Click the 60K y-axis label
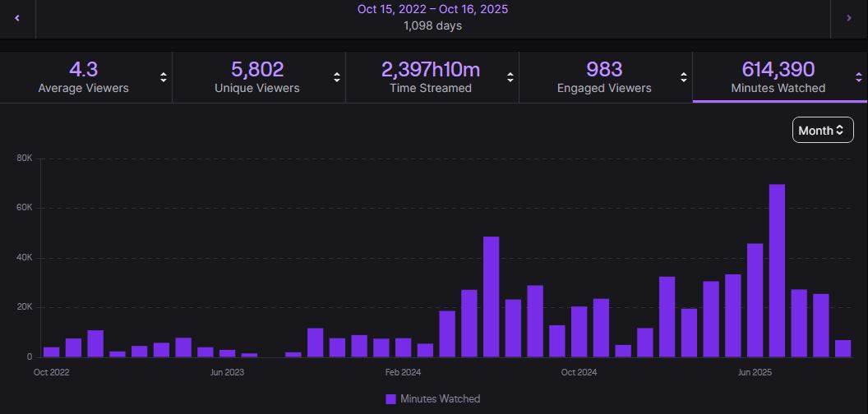The height and width of the screenshot is (414, 868). click(25, 208)
